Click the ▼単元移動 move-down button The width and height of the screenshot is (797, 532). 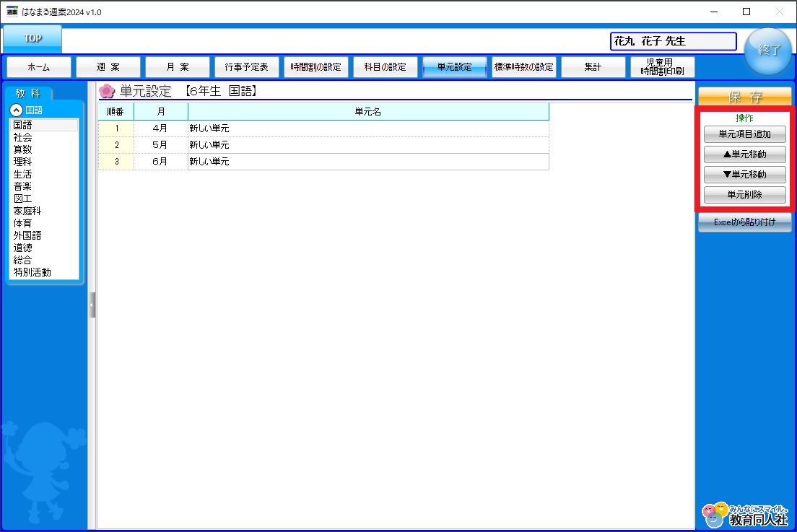pos(744,175)
